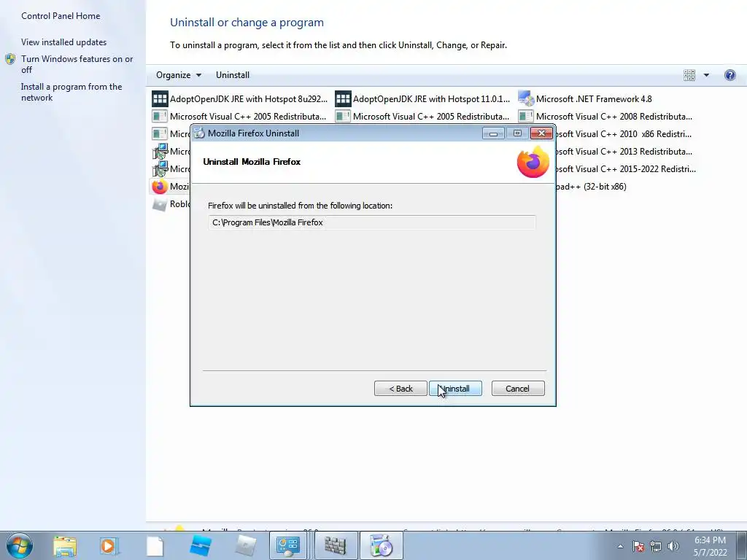
Task: Click the Microsoft .NET Framework 4.8 icon
Action: click(x=526, y=99)
